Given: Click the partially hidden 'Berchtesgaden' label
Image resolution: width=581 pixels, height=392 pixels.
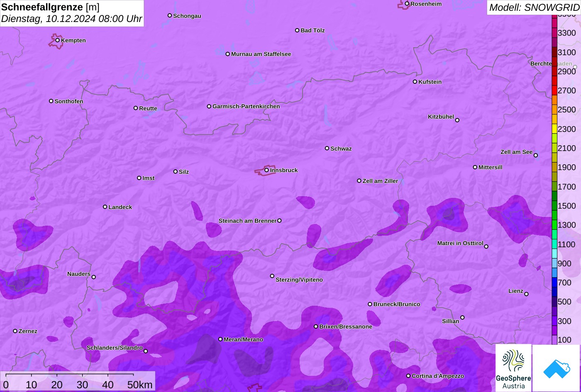Looking at the screenshot, I should click(x=551, y=63).
